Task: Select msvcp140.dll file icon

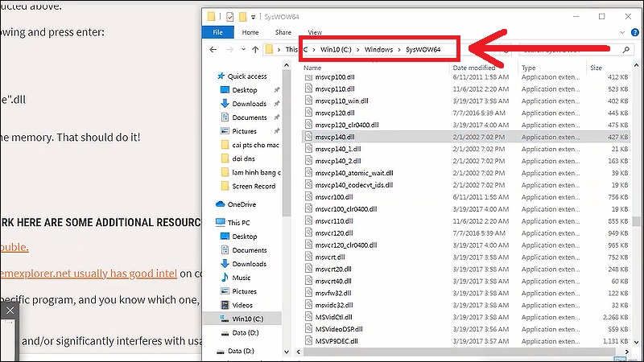Action: tap(309, 137)
